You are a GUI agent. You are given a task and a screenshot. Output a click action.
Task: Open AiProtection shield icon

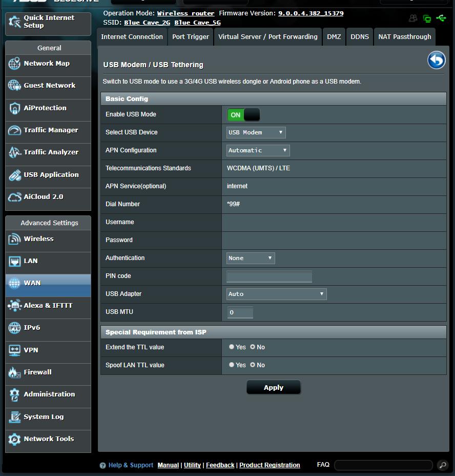14,108
